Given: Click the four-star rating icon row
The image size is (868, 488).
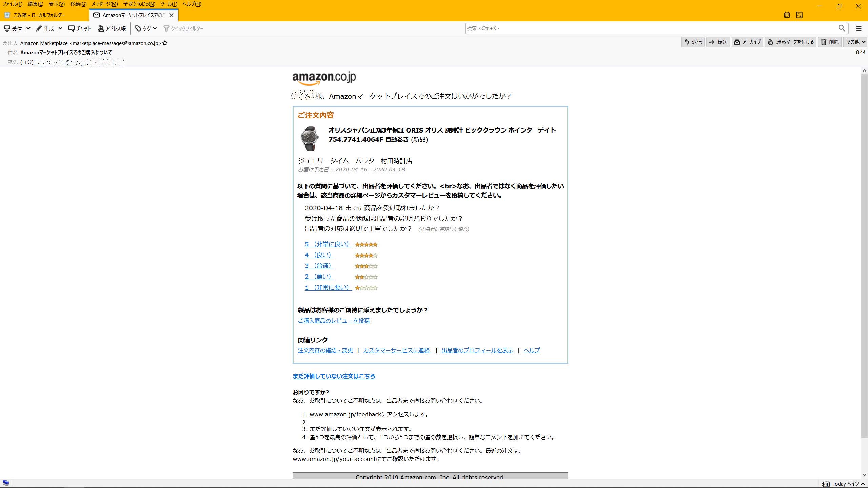Looking at the screenshot, I should (366, 255).
